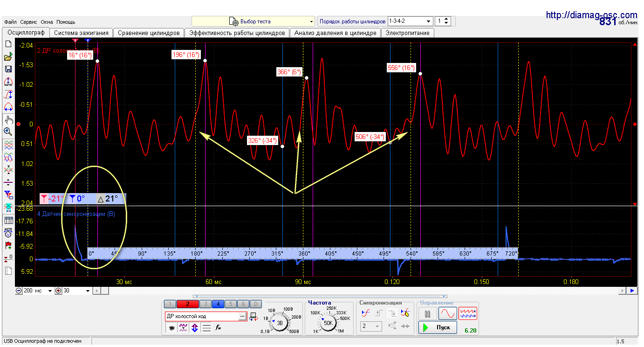The width and height of the screenshot is (644, 347).
Task: Click the zero level icon in sidebar
Action: (8, 258)
